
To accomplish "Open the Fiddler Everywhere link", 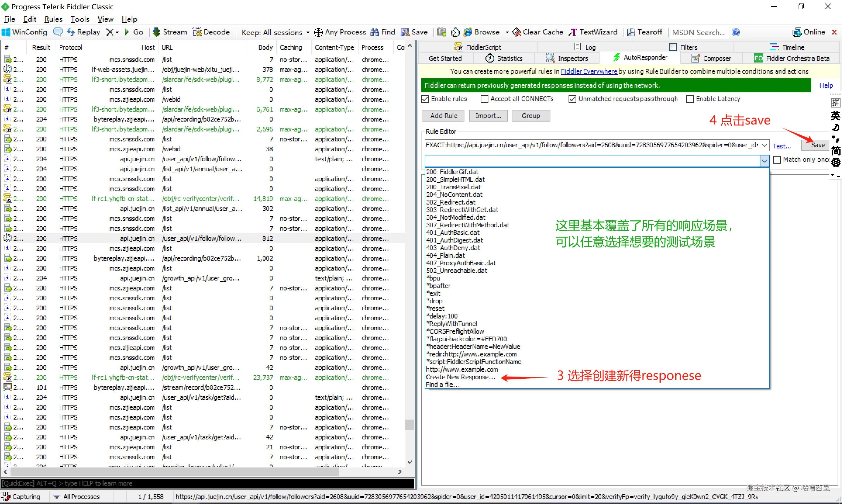I will tap(588, 71).
